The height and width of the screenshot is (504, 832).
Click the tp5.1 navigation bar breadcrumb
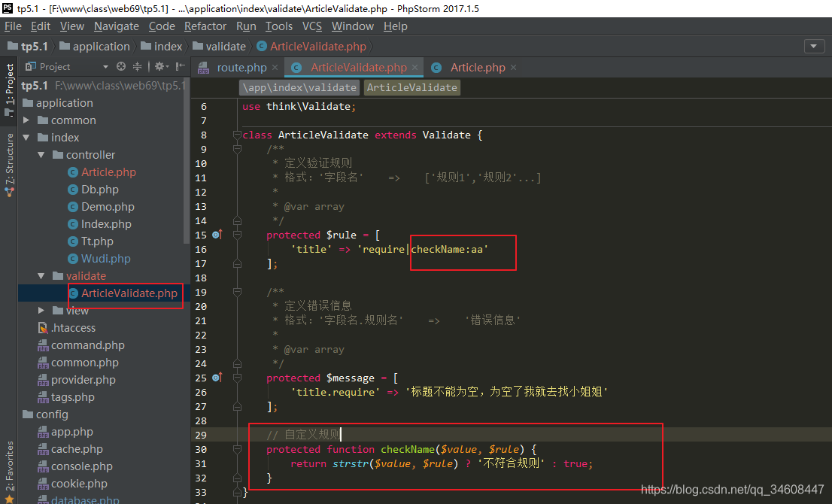click(28, 47)
